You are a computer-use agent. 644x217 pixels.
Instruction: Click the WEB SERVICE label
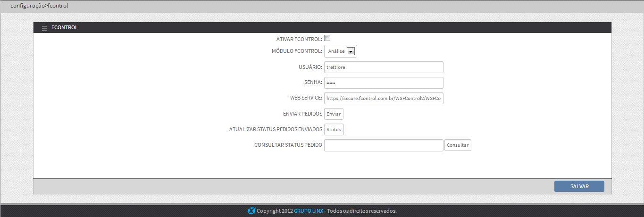(x=306, y=98)
